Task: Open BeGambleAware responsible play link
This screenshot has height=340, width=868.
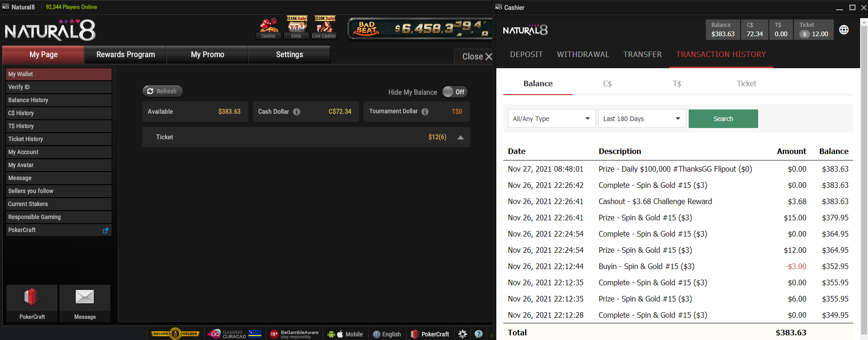Action: (294, 334)
